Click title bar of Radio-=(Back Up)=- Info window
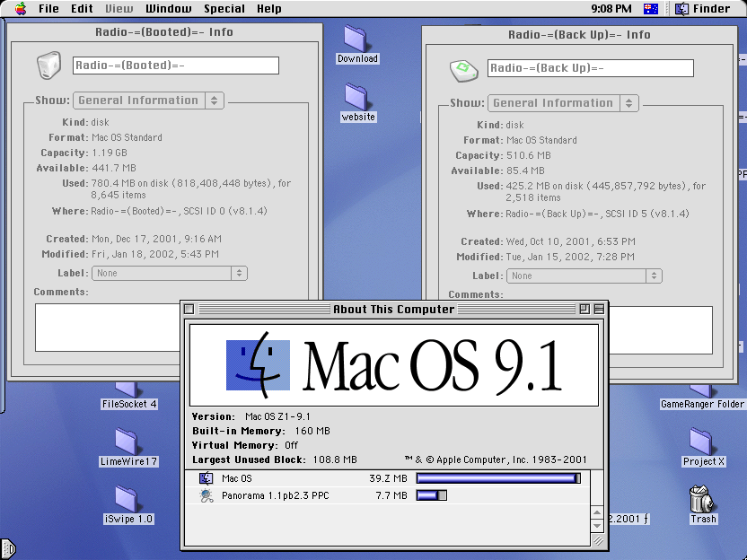 (x=579, y=35)
